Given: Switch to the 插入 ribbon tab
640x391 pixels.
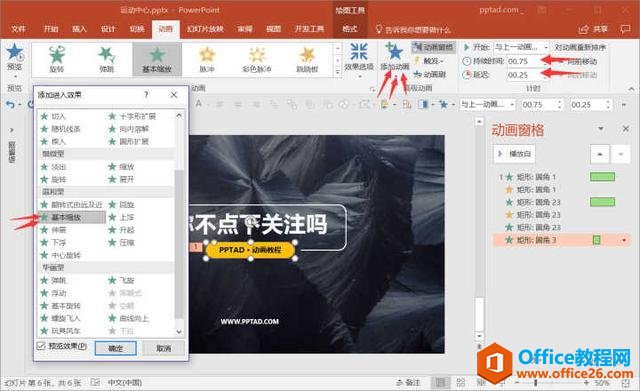Looking at the screenshot, I should (80, 29).
